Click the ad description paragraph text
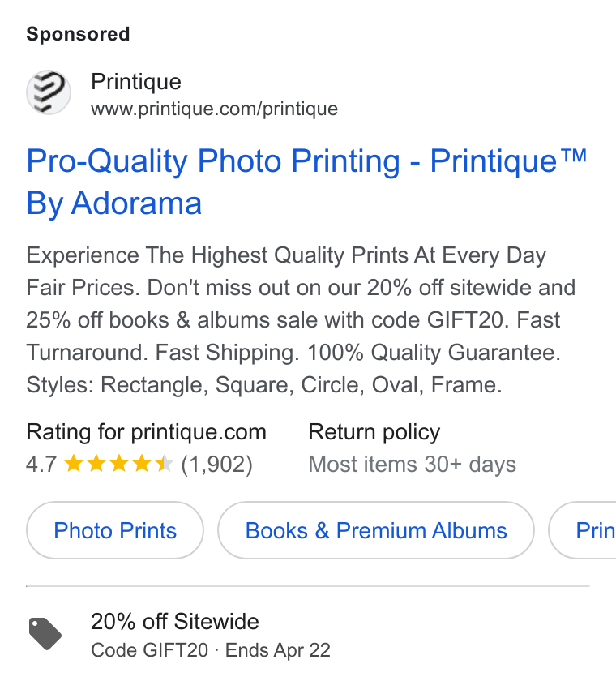The height and width of the screenshot is (681, 616). click(x=301, y=319)
